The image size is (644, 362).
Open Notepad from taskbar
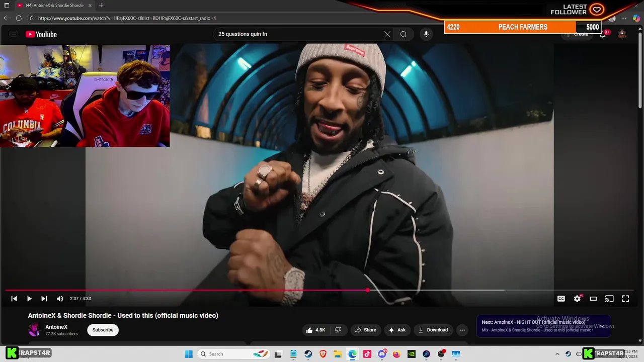pyautogui.click(x=293, y=354)
